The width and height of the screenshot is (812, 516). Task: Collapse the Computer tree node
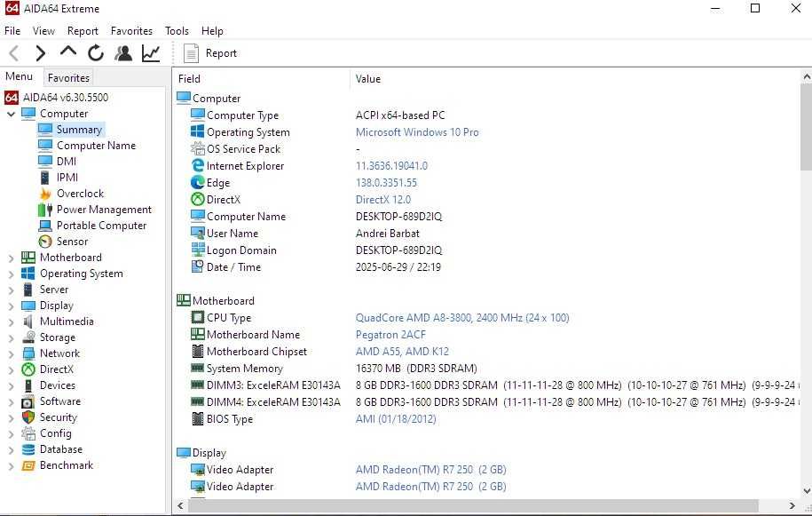[11, 114]
